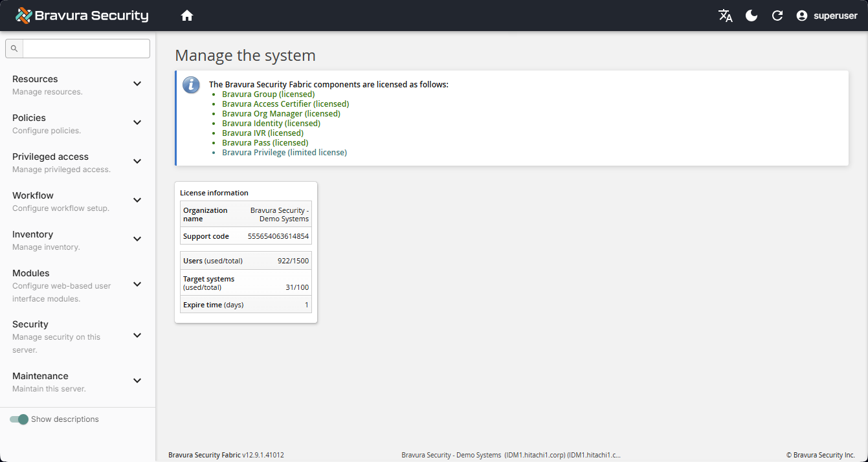
Task: Open the Maintenance section chevron
Action: point(137,380)
